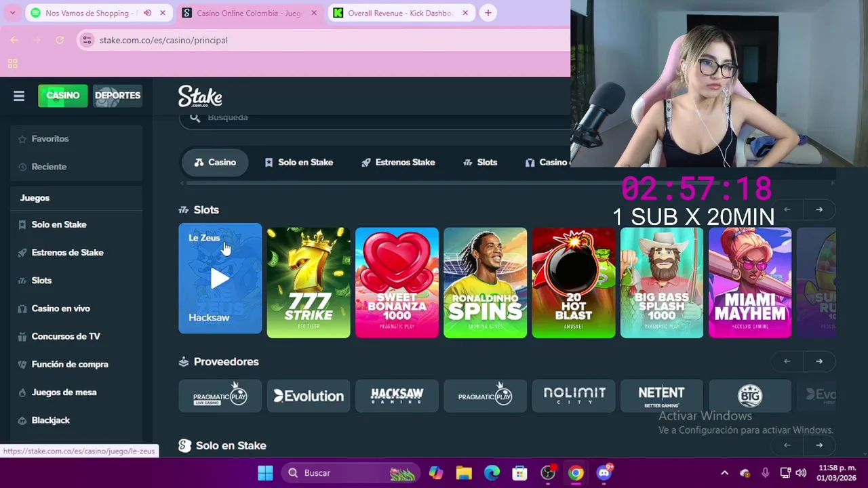The image size is (868, 488).
Task: Open the Miami Mayhem game
Action: click(750, 283)
